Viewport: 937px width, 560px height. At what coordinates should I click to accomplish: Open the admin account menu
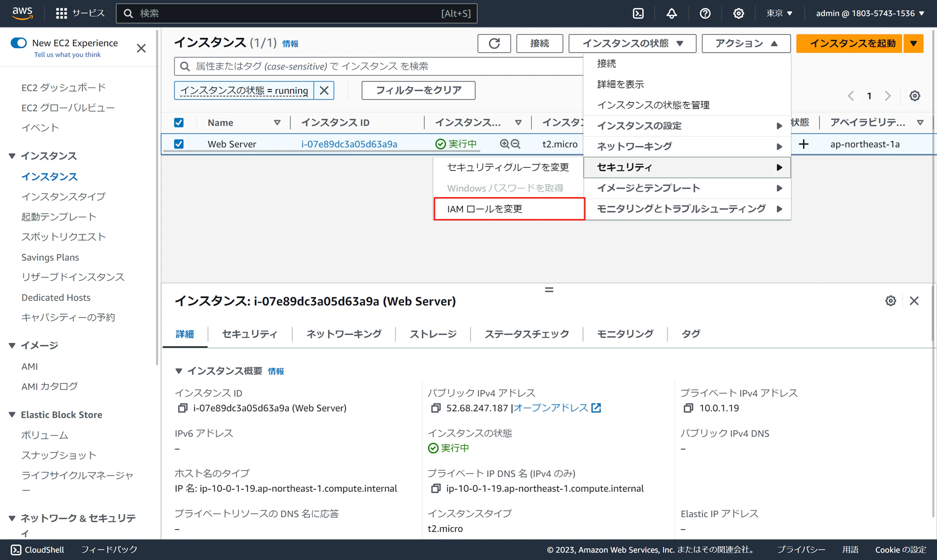(x=870, y=13)
